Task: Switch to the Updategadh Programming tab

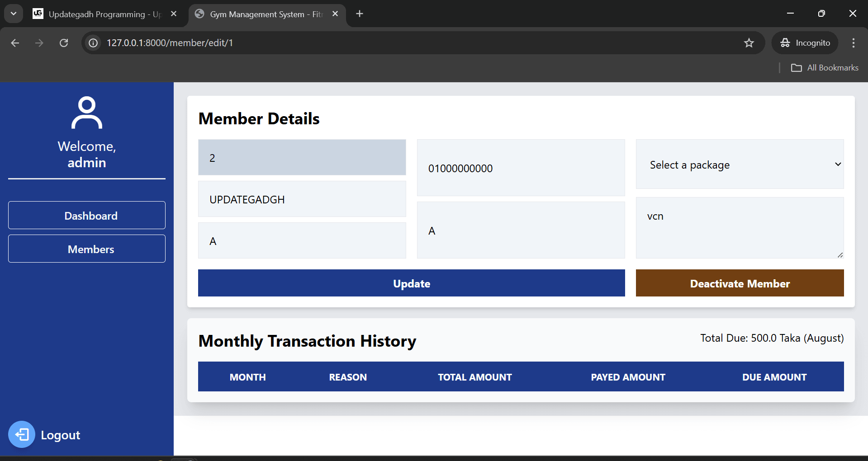Action: [100, 14]
